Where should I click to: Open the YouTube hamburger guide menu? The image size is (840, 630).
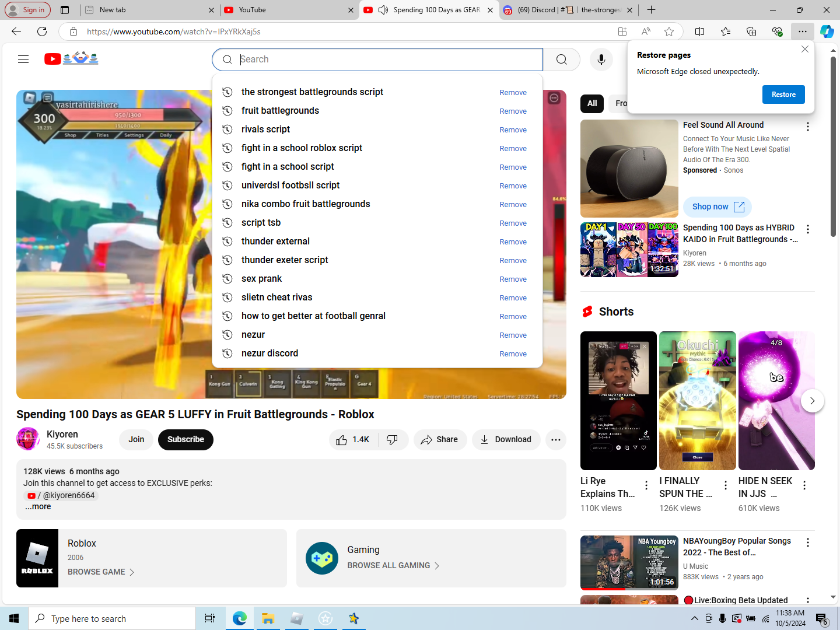23,59
